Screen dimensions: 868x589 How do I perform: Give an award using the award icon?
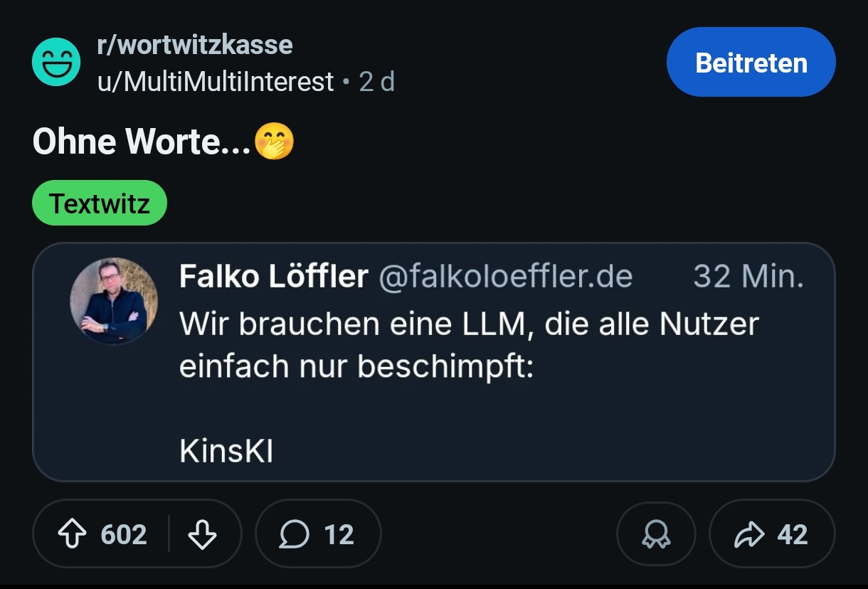click(x=655, y=534)
